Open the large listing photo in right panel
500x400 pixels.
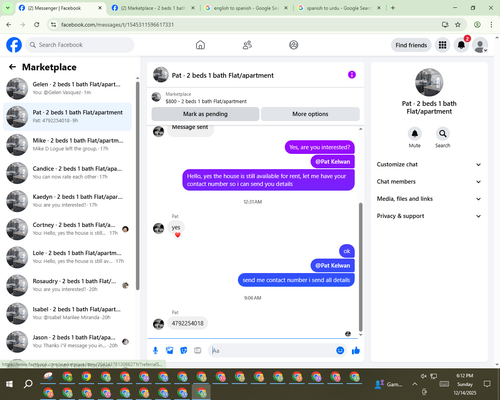(429, 82)
